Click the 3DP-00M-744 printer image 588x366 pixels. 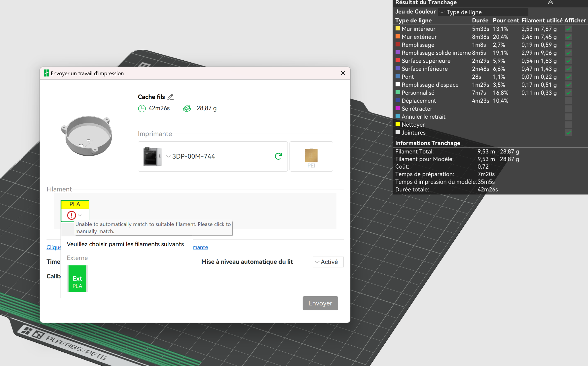pyautogui.click(x=152, y=157)
